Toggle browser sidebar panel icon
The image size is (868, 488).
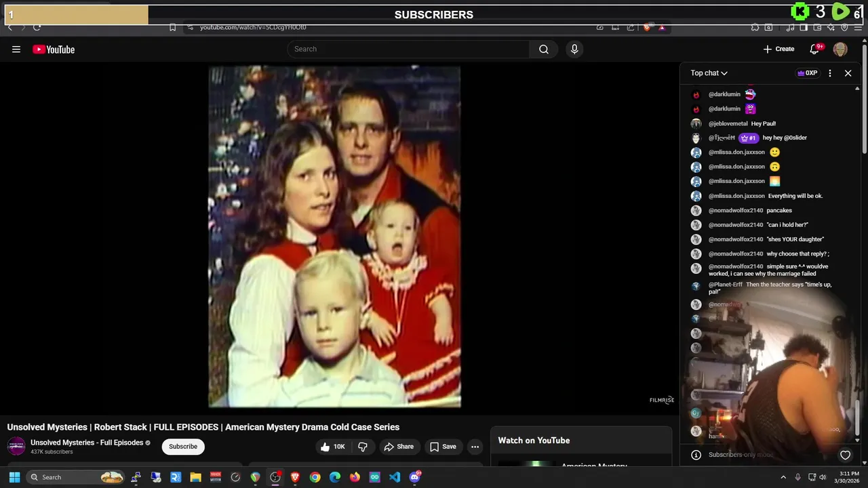click(804, 27)
